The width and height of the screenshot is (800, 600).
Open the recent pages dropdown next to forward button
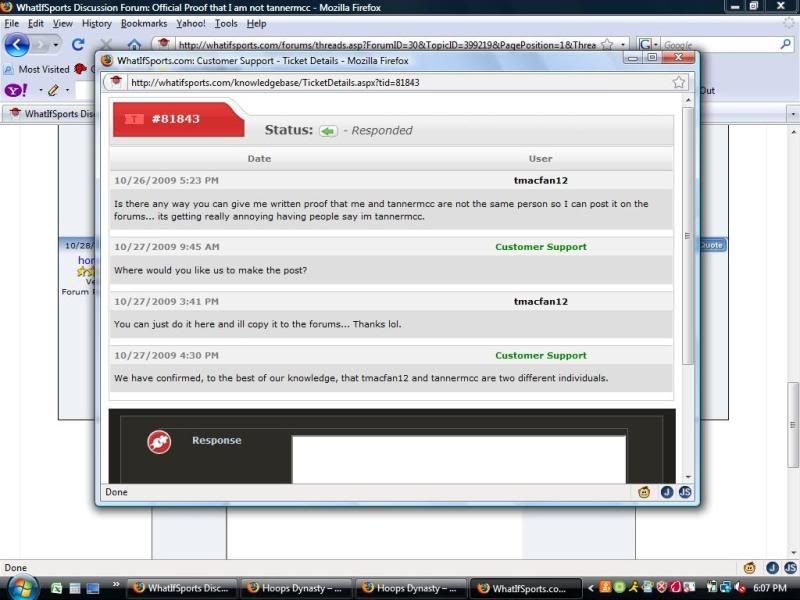[x=58, y=45]
